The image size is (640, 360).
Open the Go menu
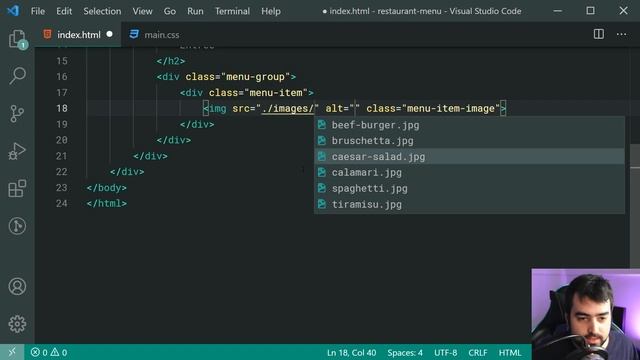[170, 11]
